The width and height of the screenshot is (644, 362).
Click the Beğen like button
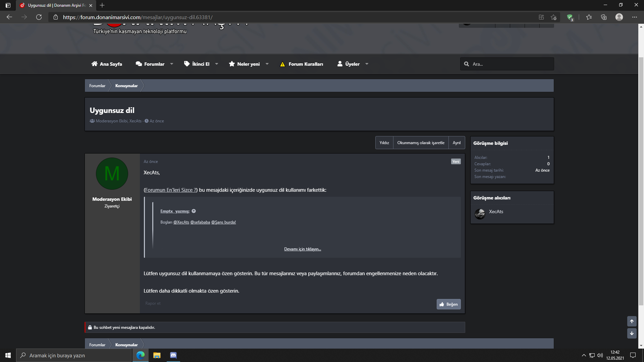448,304
